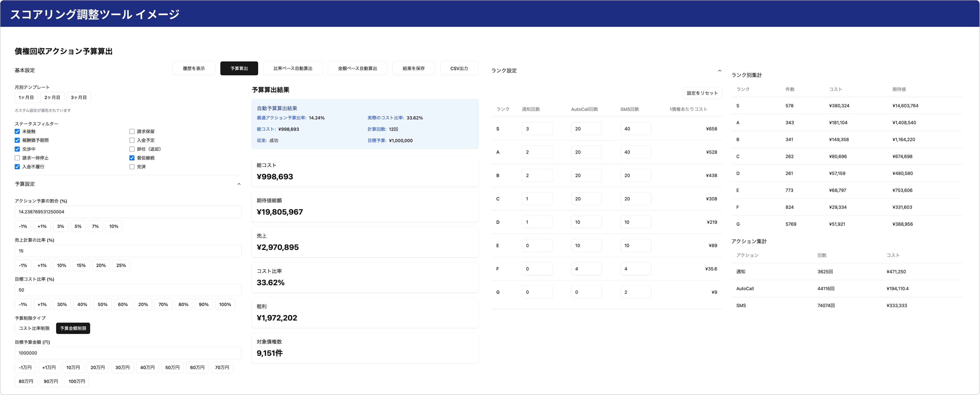The image size is (980, 395).
Task: Open 履歴を表示 history view
Action: pyautogui.click(x=194, y=69)
